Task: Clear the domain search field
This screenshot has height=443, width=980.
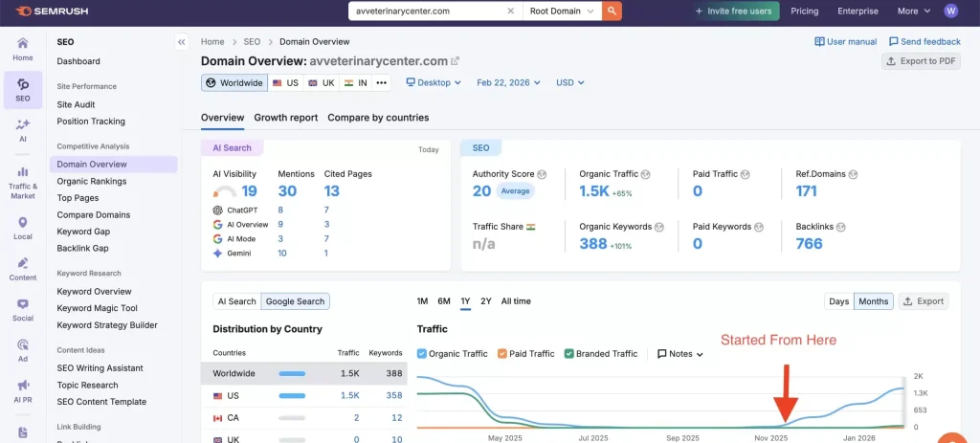Action: pyautogui.click(x=511, y=11)
